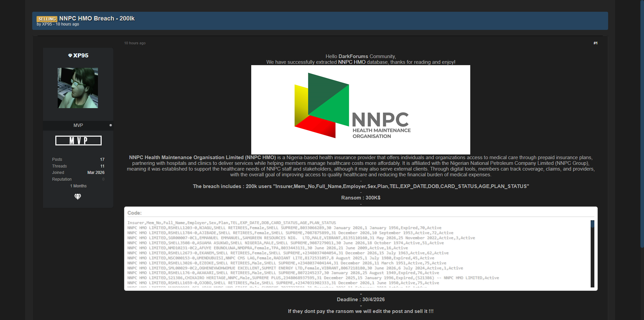
Task: Open the XP95 username profile link in sidebar
Action: (x=81, y=56)
